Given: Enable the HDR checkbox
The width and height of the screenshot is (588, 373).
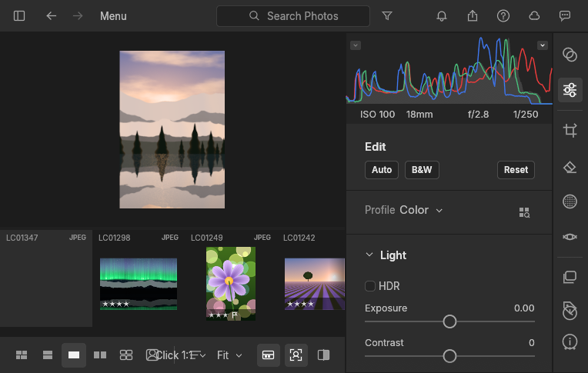Looking at the screenshot, I should coord(369,286).
